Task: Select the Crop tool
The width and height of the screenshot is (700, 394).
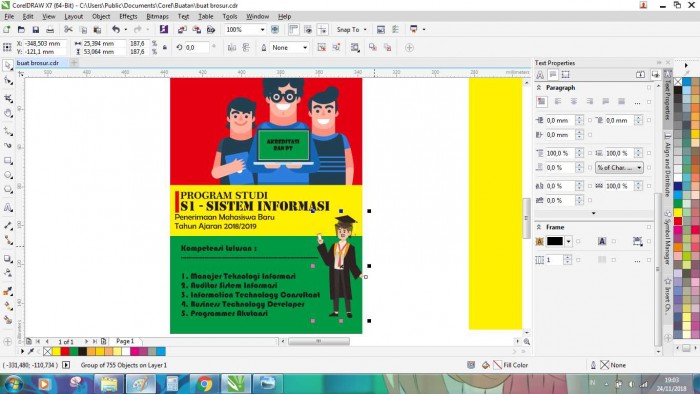Action: [8, 98]
